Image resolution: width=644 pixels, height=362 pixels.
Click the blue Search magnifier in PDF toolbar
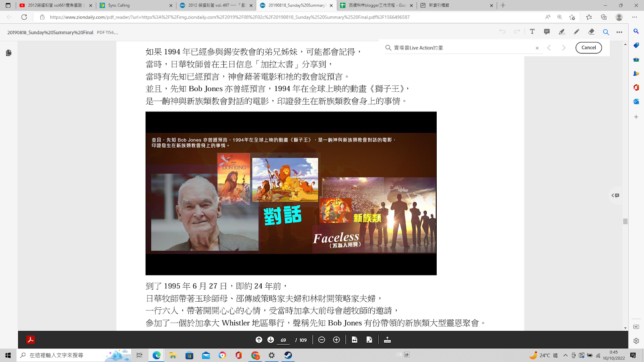coord(606,32)
